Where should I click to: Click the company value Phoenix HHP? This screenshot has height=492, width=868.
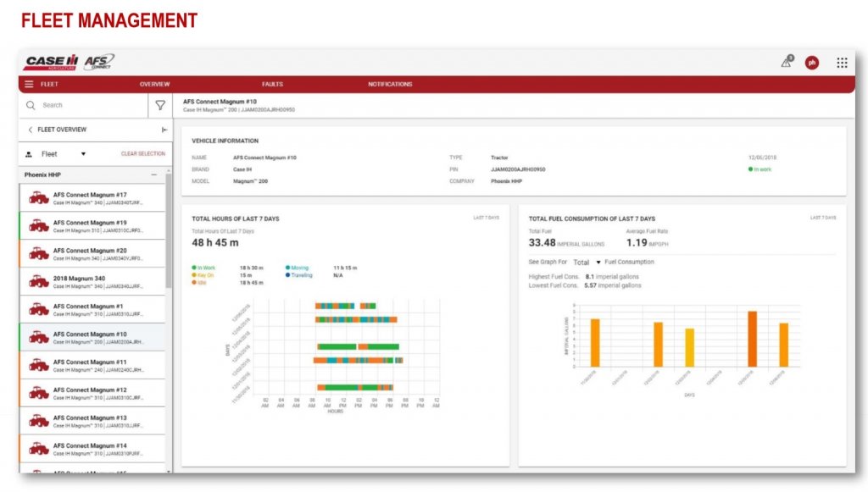coord(507,181)
